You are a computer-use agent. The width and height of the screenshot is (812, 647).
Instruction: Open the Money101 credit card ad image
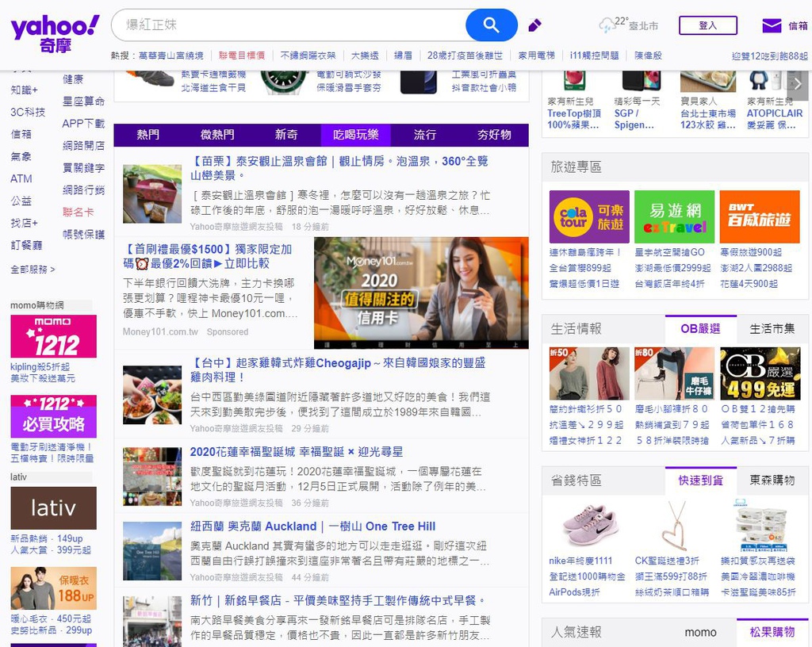pos(421,293)
